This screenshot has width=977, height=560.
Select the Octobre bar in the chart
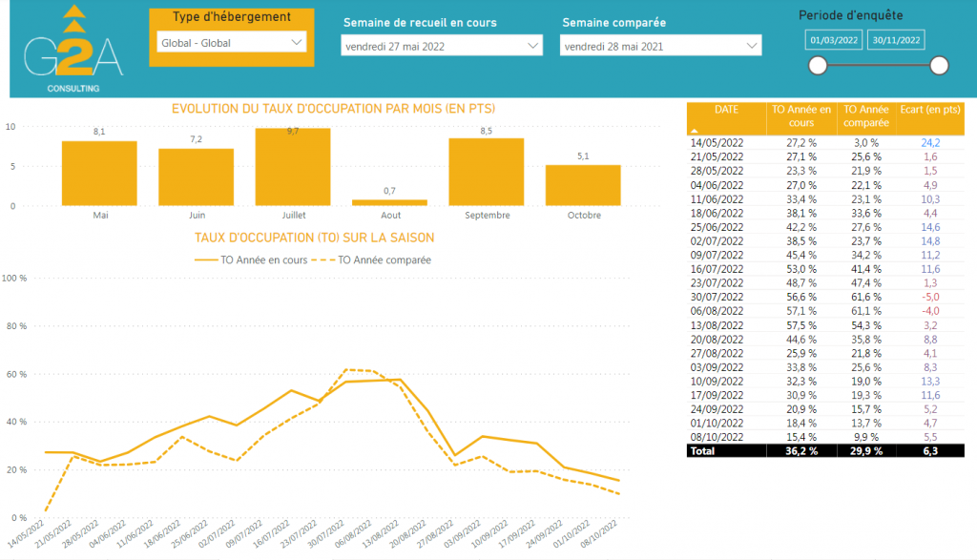(x=583, y=185)
